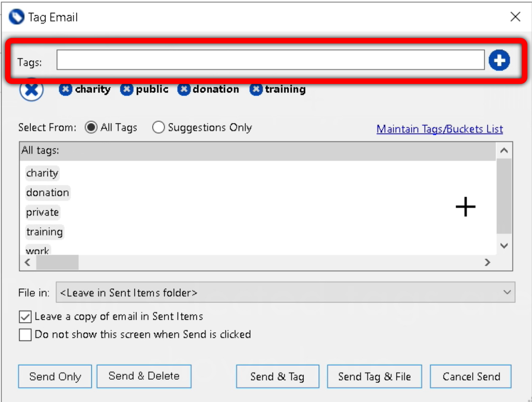Open the Maintain Tags/Buckets List link
Image resolution: width=532 pixels, height=402 pixels.
pyautogui.click(x=440, y=129)
